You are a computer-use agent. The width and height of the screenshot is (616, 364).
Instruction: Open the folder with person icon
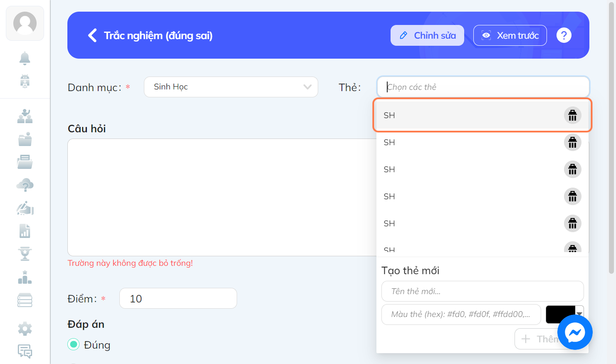pos(25,139)
